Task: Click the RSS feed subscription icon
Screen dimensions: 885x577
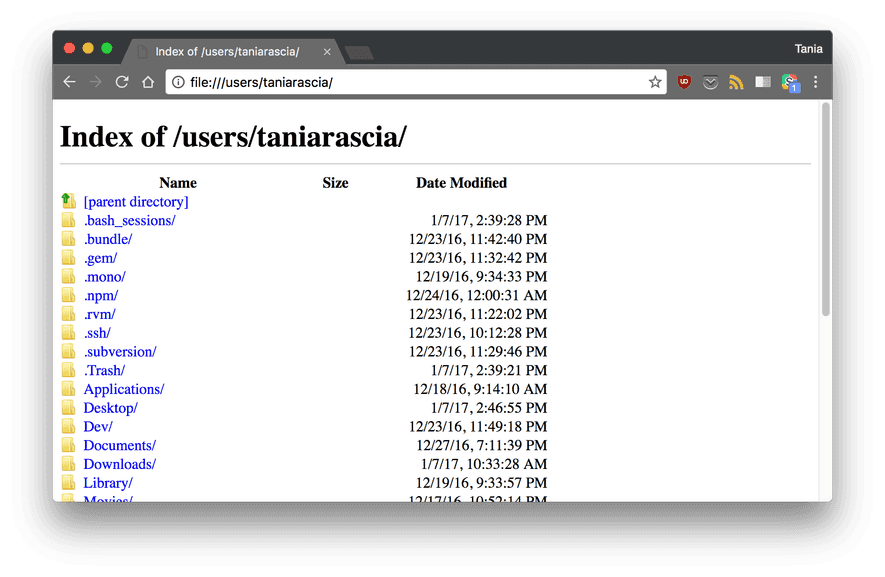Action: [x=737, y=82]
